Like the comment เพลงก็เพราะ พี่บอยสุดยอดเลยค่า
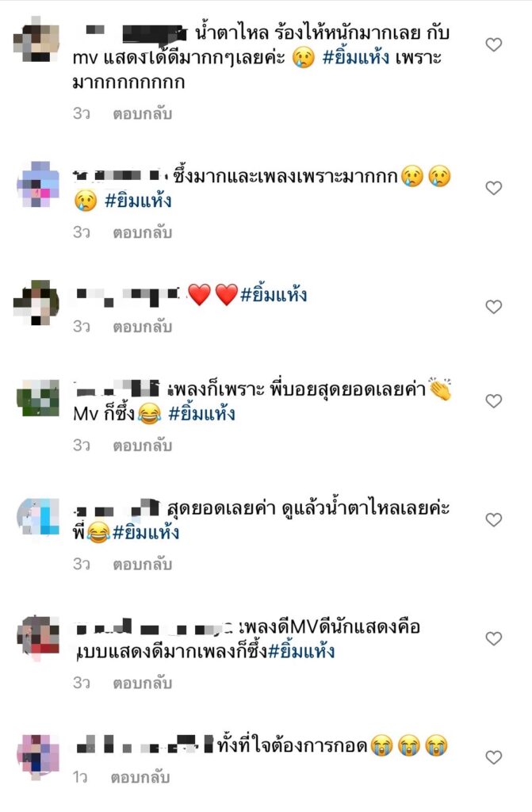Viewport: 532px width, 812px height. pos(494,401)
